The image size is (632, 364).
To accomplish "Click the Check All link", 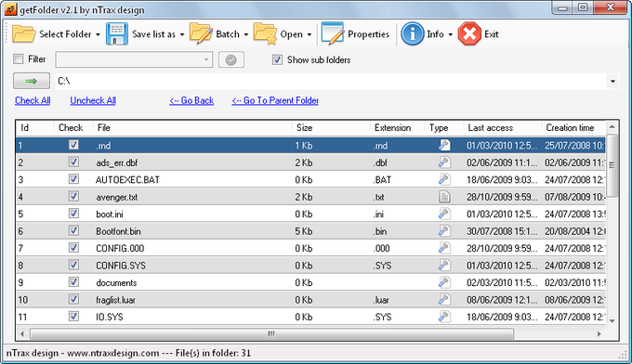I will [33, 100].
